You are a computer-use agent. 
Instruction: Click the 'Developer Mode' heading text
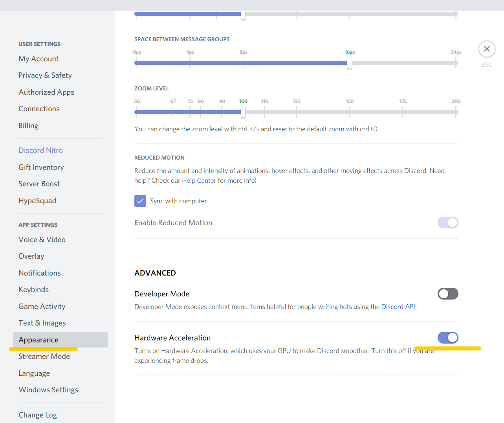click(162, 294)
